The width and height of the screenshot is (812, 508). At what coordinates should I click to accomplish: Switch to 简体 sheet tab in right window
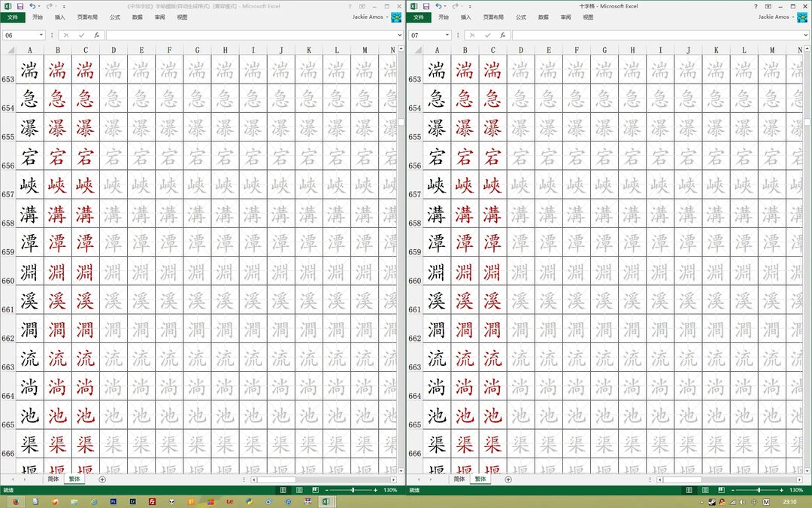point(459,479)
